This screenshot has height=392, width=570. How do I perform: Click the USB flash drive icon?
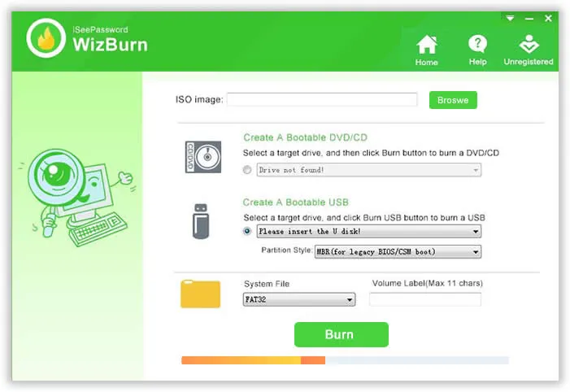tap(202, 221)
